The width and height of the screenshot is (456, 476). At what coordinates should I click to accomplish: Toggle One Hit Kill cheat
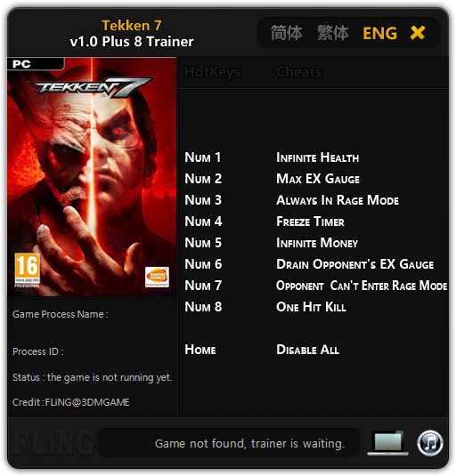tap(311, 307)
